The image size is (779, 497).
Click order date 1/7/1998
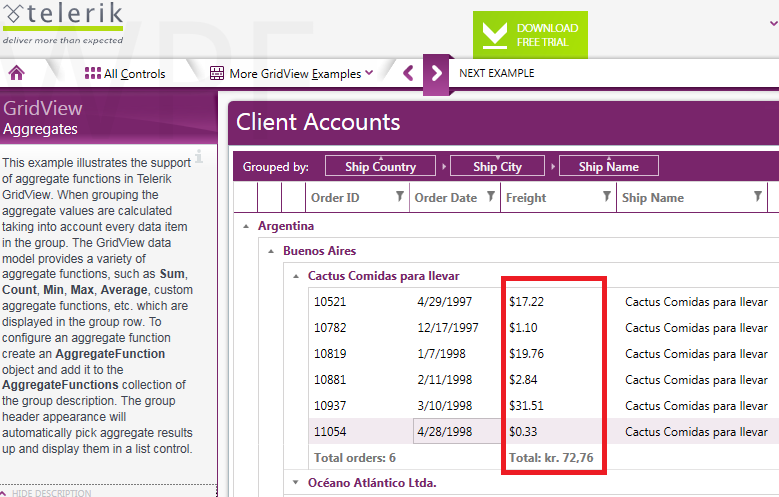pos(441,354)
